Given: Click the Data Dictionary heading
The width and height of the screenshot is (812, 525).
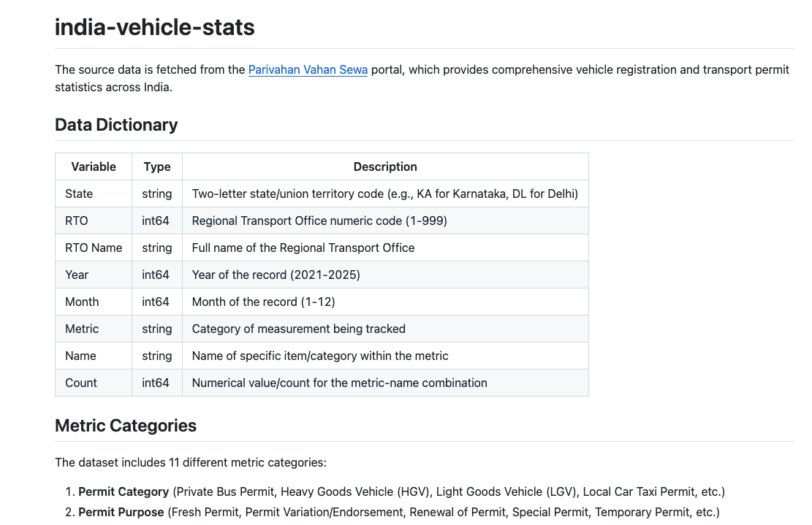Looking at the screenshot, I should pyautogui.click(x=116, y=125).
